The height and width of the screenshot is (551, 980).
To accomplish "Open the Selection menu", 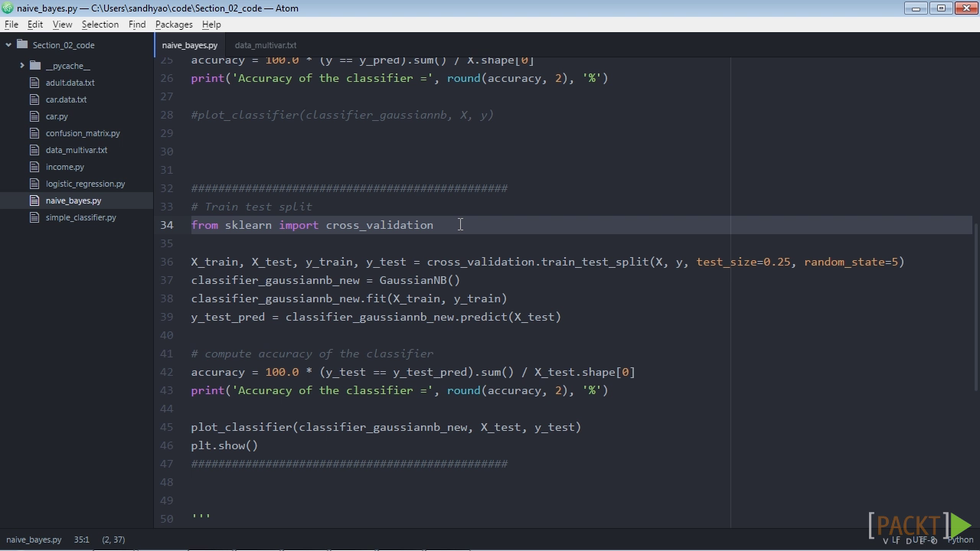I will click(100, 24).
